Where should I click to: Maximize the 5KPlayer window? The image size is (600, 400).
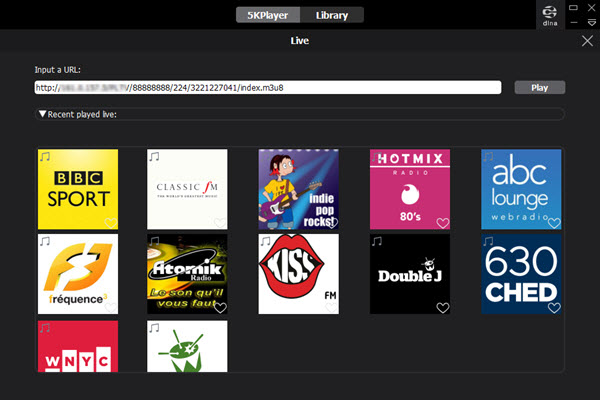pos(573,7)
